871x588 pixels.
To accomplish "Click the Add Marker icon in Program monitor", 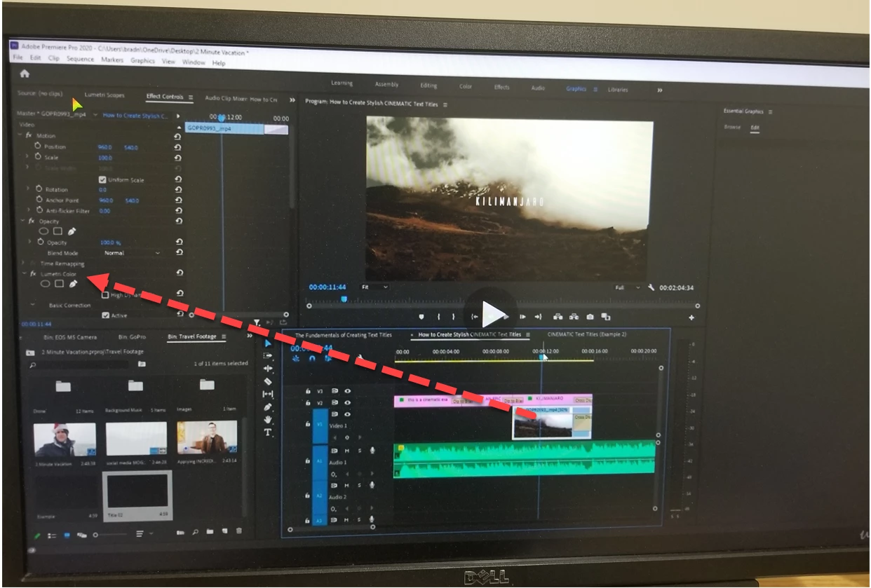I will pyautogui.click(x=421, y=317).
